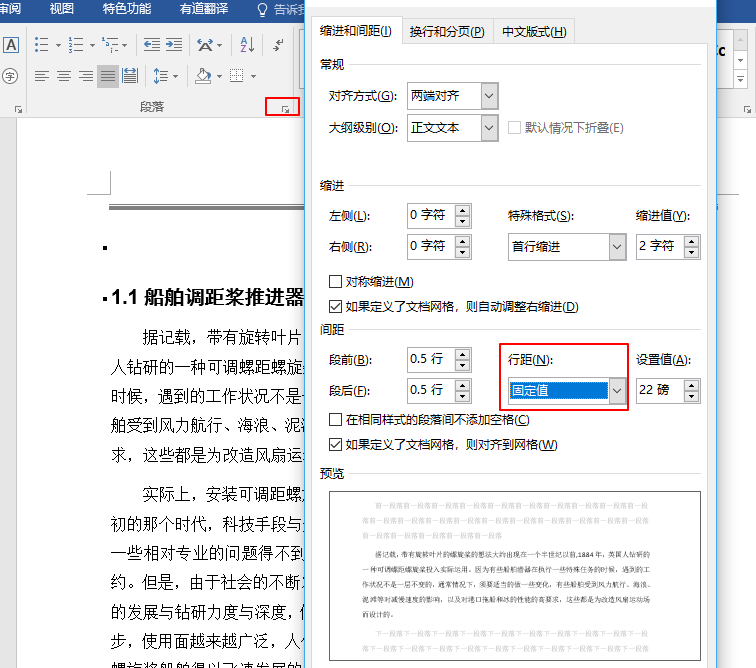Click the borders icon
The height and width of the screenshot is (668, 756).
(x=237, y=76)
